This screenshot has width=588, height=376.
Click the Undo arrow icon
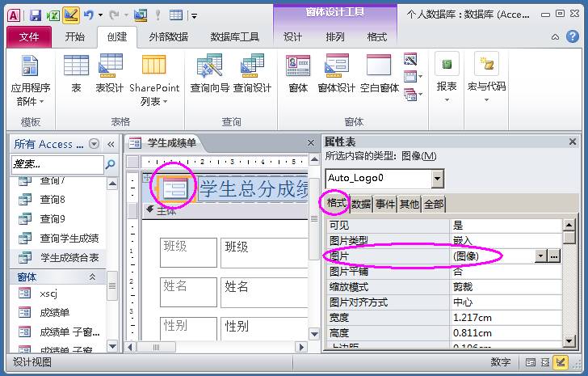[x=89, y=15]
